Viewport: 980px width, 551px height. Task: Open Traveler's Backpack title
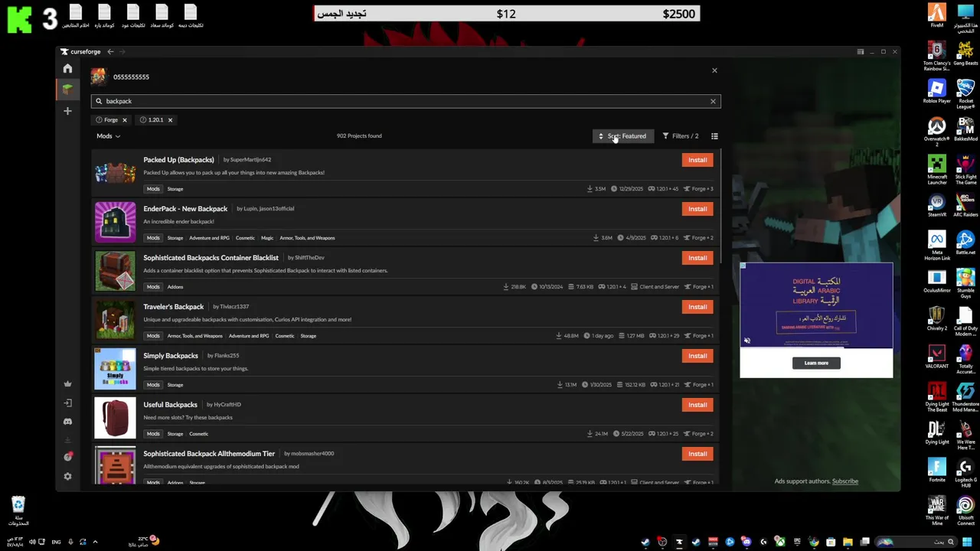pos(173,307)
